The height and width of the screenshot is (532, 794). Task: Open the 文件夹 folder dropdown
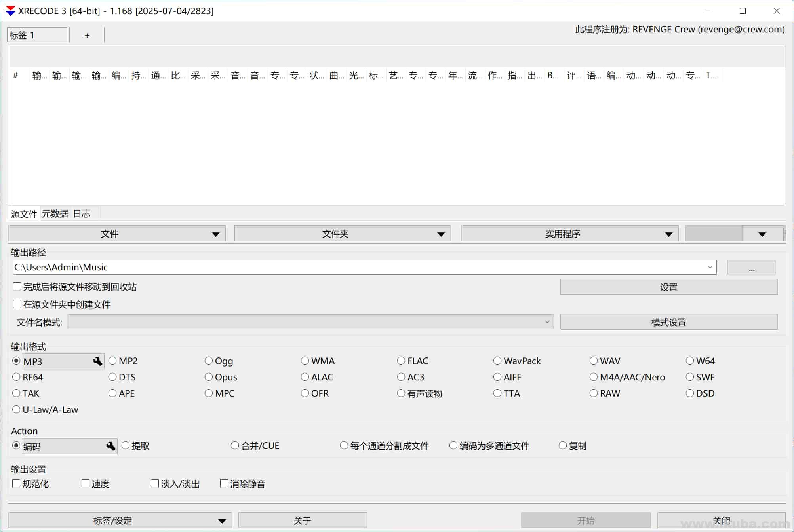(343, 234)
